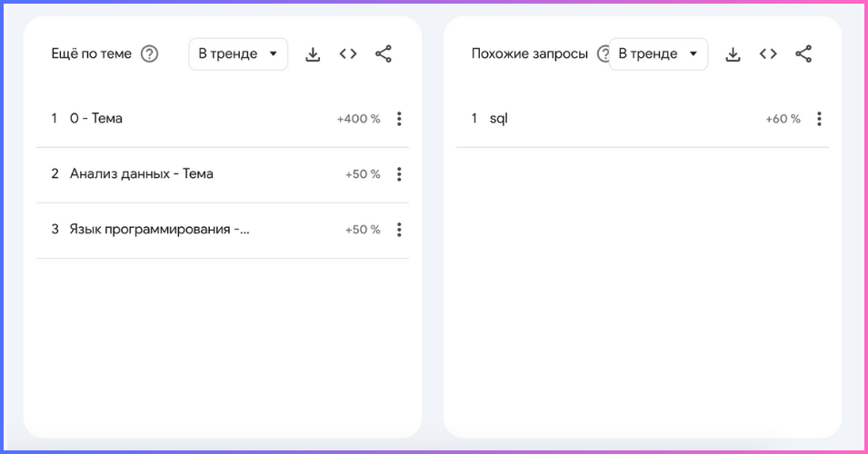Share the Ещё по теме card
868x454 pixels.
(384, 54)
